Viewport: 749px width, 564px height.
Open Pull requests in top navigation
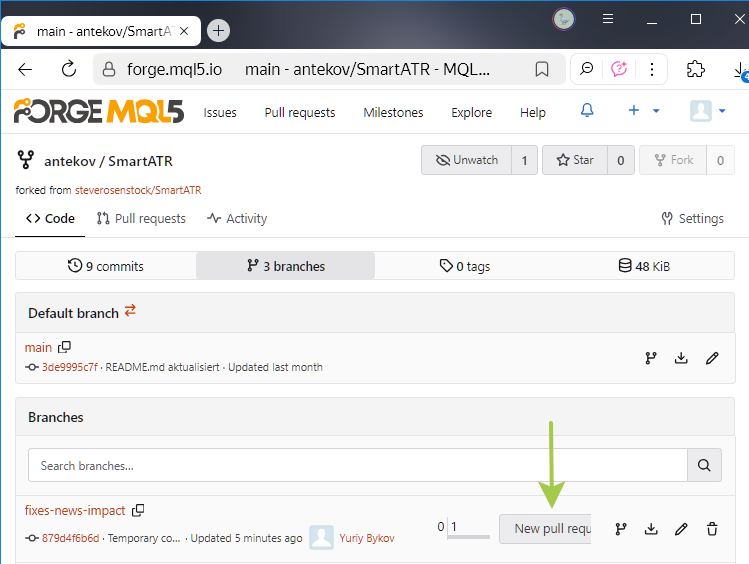tap(300, 113)
